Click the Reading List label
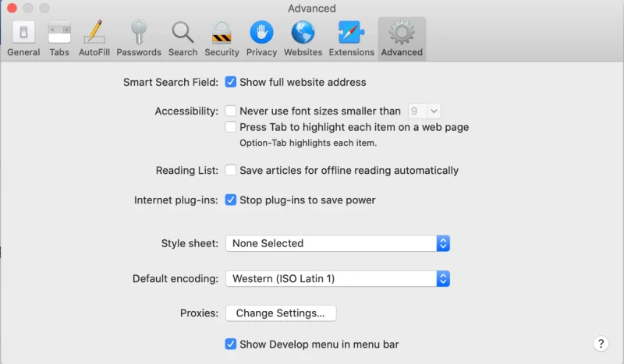The height and width of the screenshot is (364, 624). click(x=187, y=170)
